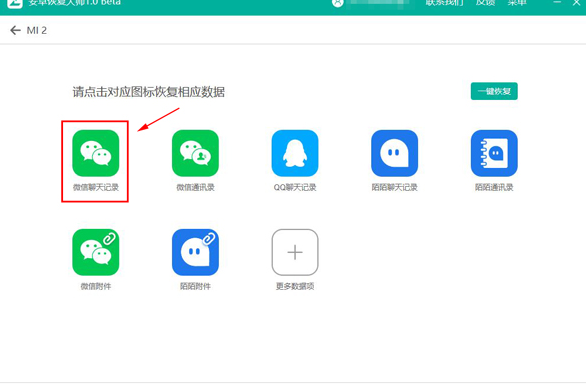Open the Menu (菜单) item in the title bar
586x386 pixels.
[517, 3]
